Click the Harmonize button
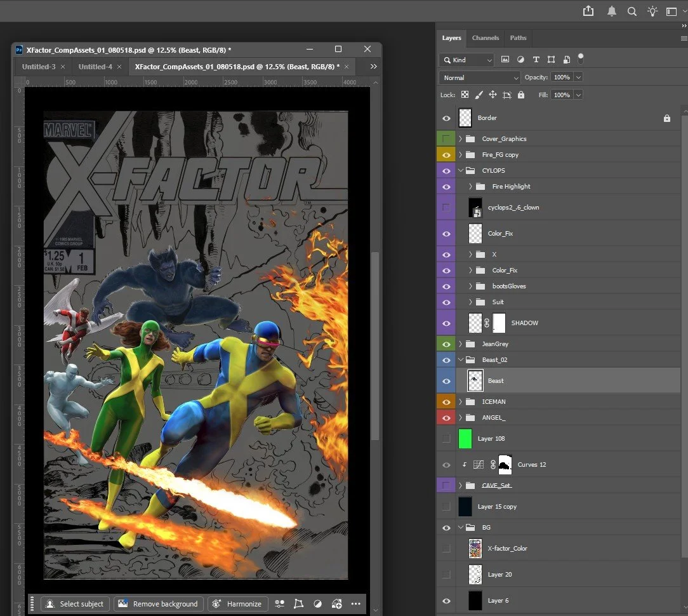The width and height of the screenshot is (688, 616). coord(237,604)
